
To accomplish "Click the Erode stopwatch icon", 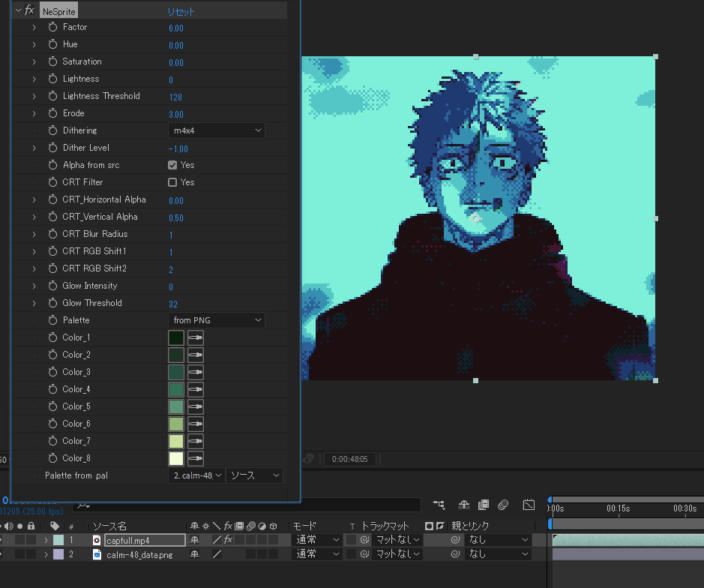I will click(x=53, y=113).
